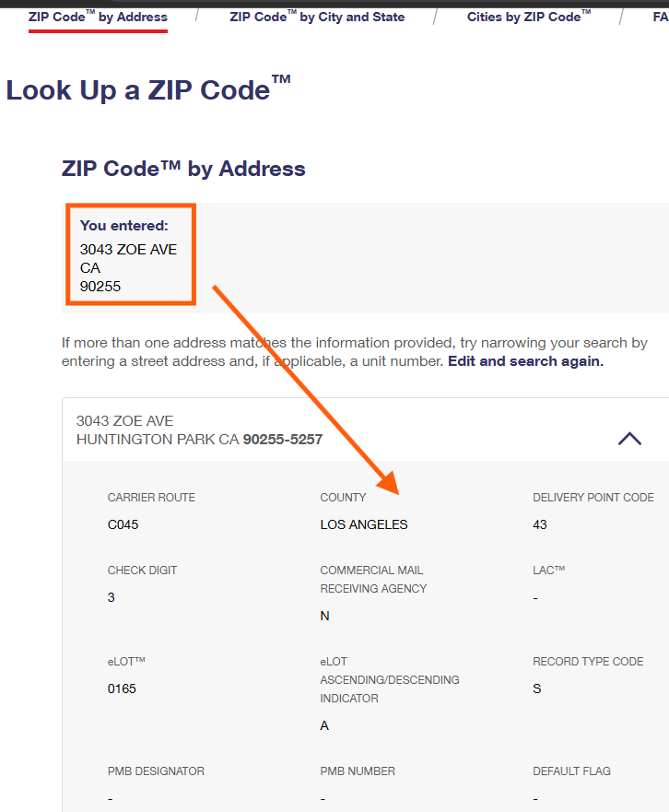
Task: Click the 90255-5257 ZIP code in result
Action: coord(283,440)
